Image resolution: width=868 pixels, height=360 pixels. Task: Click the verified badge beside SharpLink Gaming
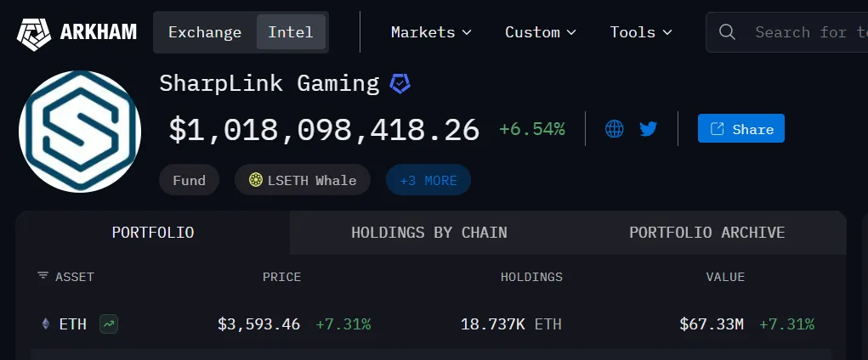[x=400, y=83]
